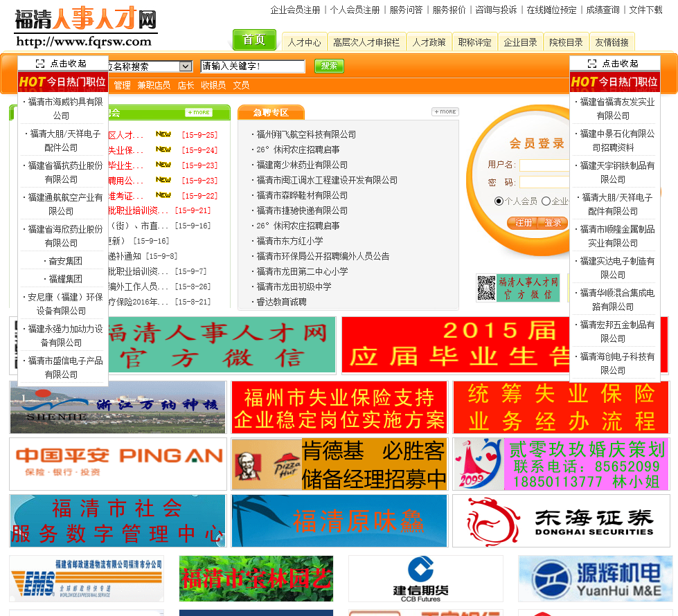Open the 福清原味鱻 banner
Viewport: 678px width, 616px height.
(339, 521)
